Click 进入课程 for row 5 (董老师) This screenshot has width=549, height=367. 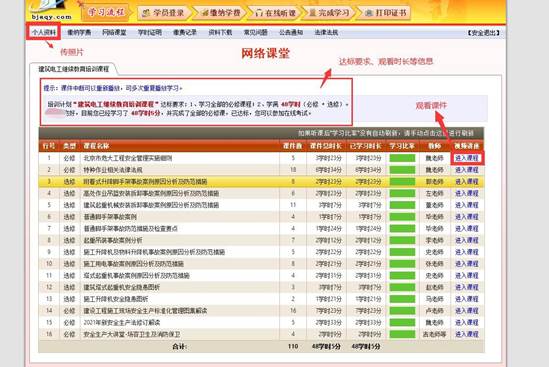[x=466, y=205]
